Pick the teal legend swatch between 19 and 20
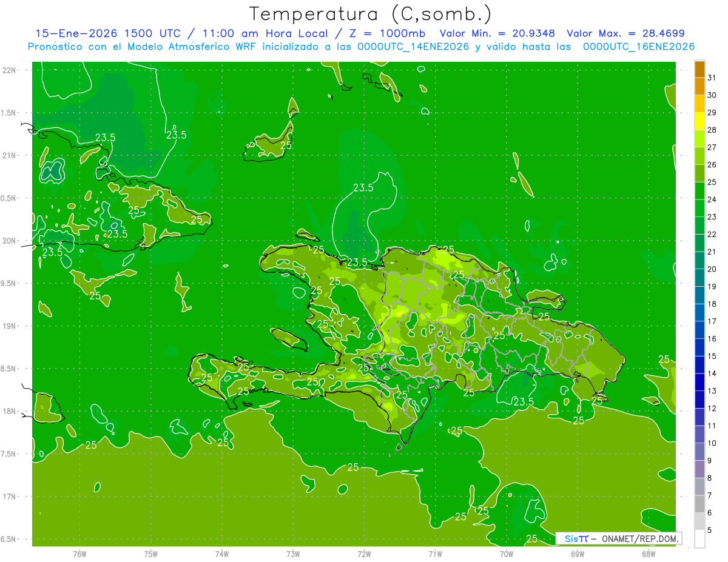Screen dimensions: 728x562 [699, 278]
